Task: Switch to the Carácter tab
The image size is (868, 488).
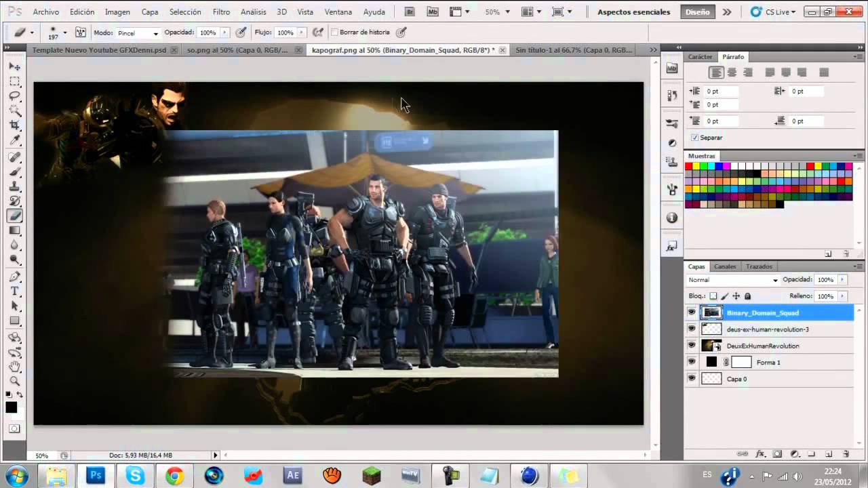Action: pos(701,57)
